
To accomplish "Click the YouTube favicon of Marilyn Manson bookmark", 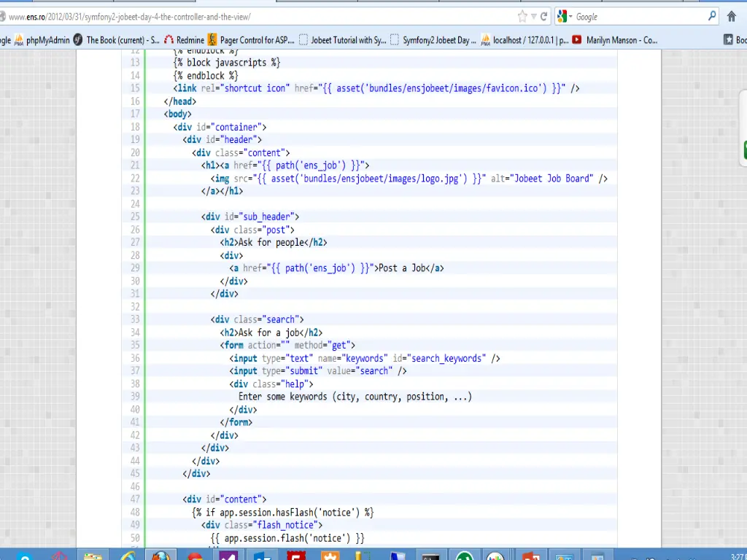I will 577,40.
